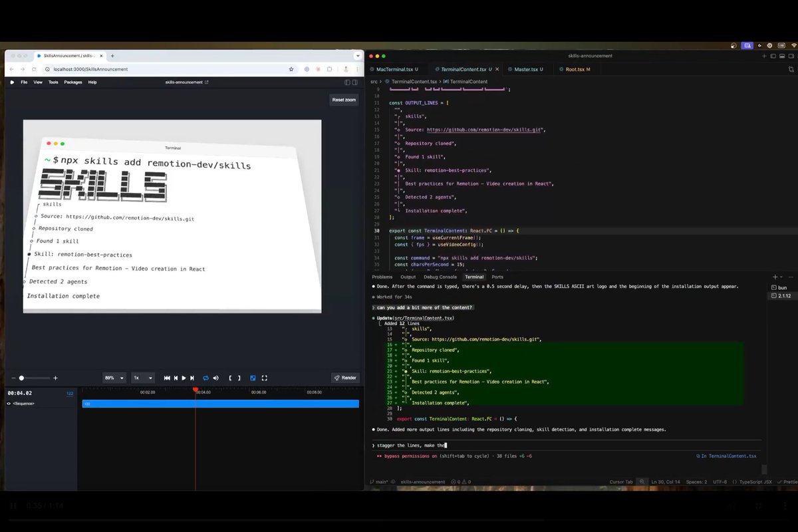The width and height of the screenshot is (798, 532).
Task: Open the Help menu in Remotion Studio
Action: tap(92, 82)
